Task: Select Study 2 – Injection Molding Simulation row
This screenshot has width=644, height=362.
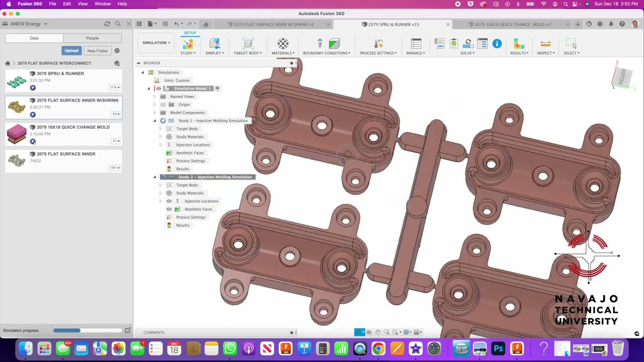Action: tap(208, 177)
